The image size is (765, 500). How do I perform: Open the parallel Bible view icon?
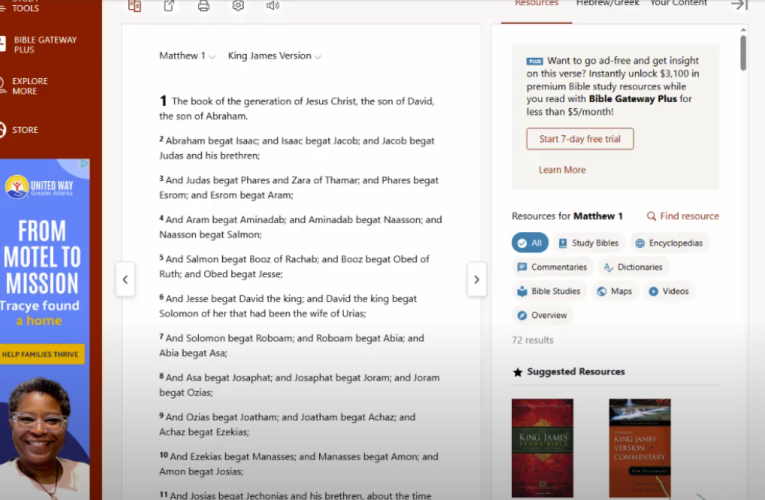pos(134,6)
